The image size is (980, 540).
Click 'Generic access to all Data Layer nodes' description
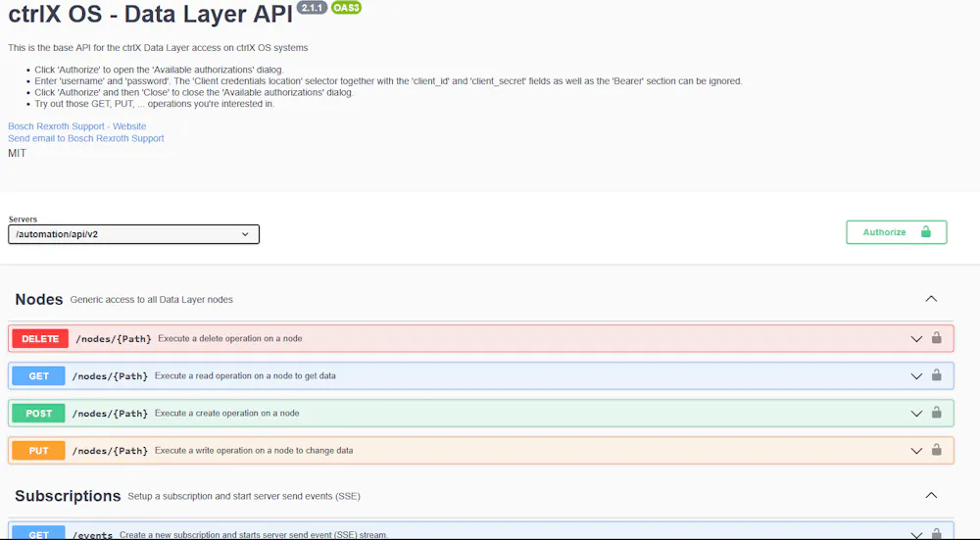click(x=151, y=299)
